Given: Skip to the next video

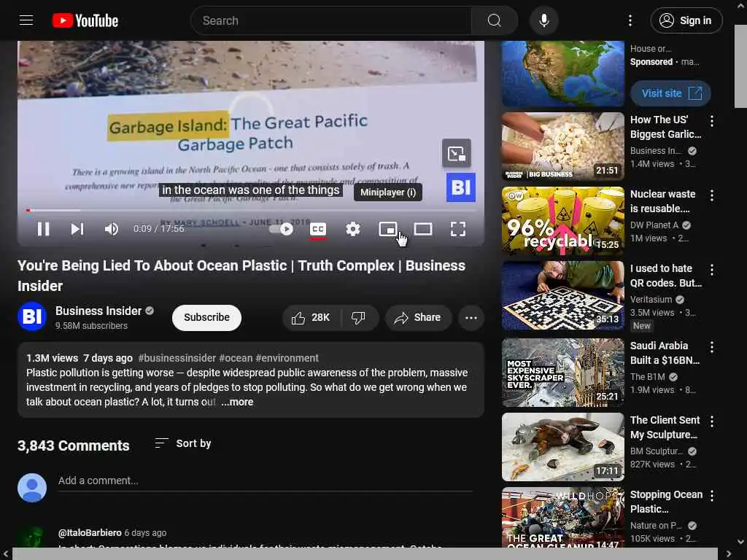Looking at the screenshot, I should (x=77, y=229).
